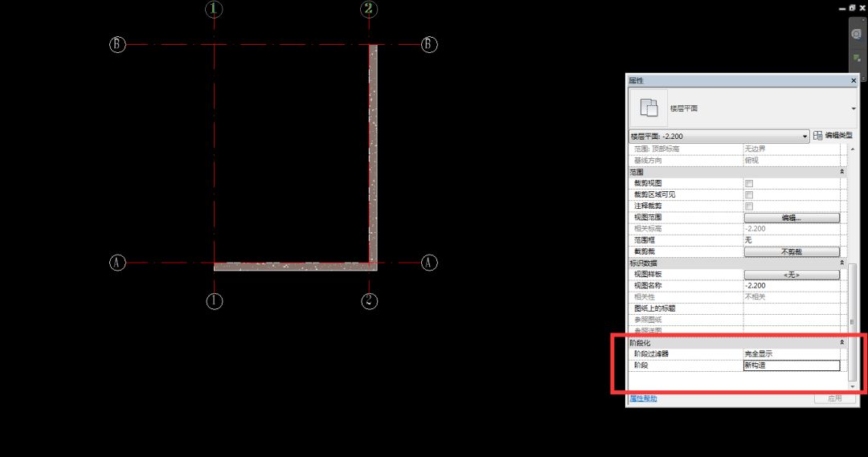This screenshot has width=868, height=457.
Task: Select the 相关标高 row label
Action: click(x=648, y=228)
